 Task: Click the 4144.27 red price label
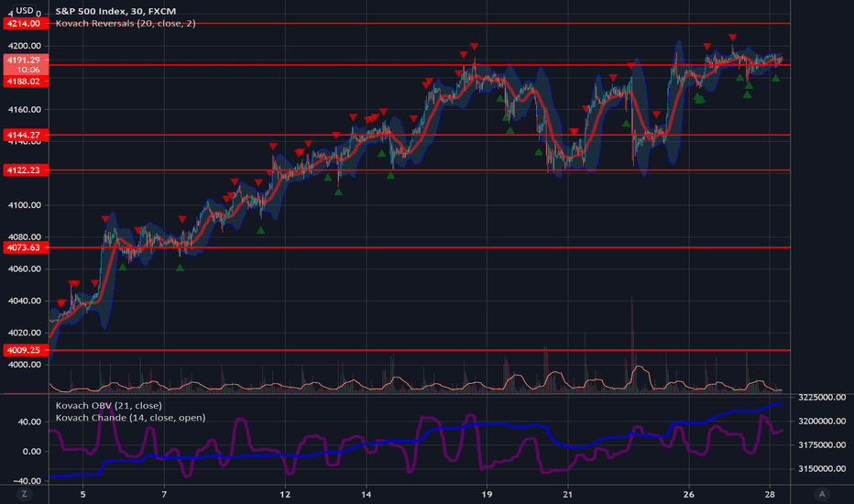26,135
